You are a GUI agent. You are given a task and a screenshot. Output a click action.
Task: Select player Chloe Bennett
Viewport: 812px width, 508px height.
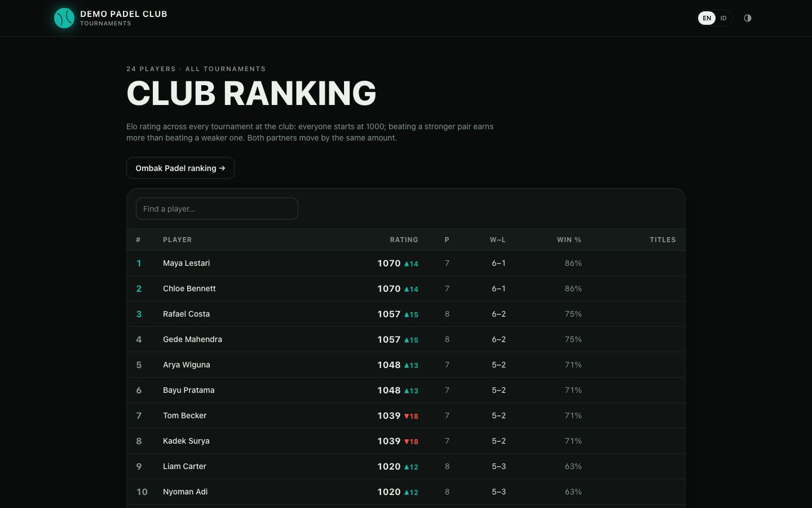click(x=189, y=288)
